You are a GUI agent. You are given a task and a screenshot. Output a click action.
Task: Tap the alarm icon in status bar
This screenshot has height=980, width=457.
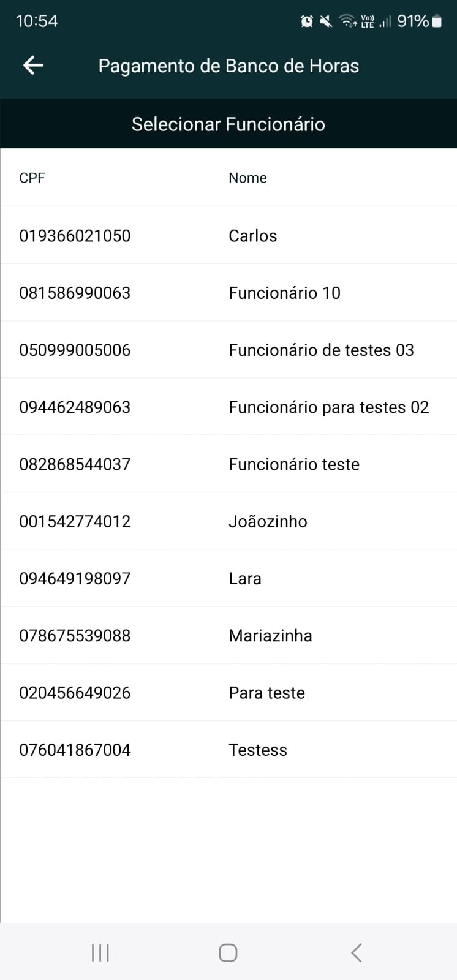[307, 21]
